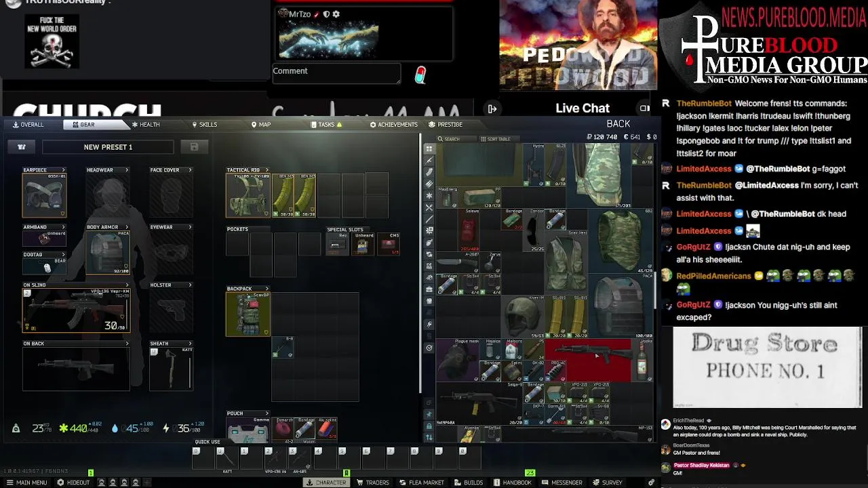The height and width of the screenshot is (488, 868).
Task: Click the shirt preset icon beside New Preset 1
Action: click(22, 147)
